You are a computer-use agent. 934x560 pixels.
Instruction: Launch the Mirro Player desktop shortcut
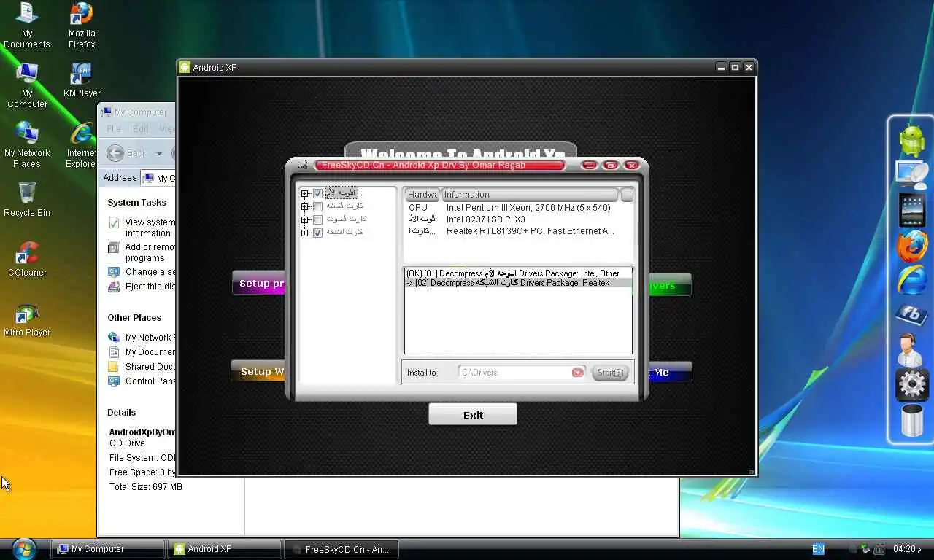point(27,319)
